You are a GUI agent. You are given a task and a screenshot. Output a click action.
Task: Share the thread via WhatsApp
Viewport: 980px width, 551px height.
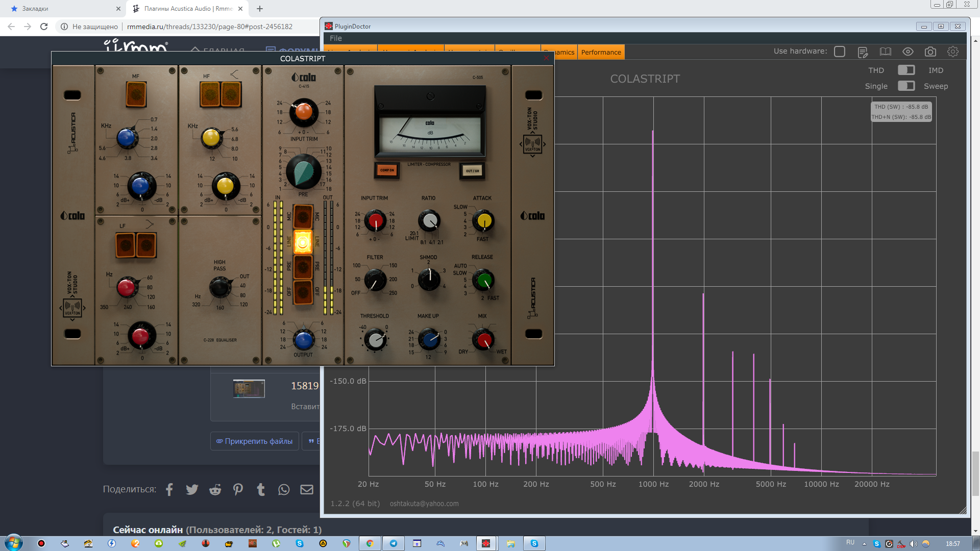click(284, 490)
